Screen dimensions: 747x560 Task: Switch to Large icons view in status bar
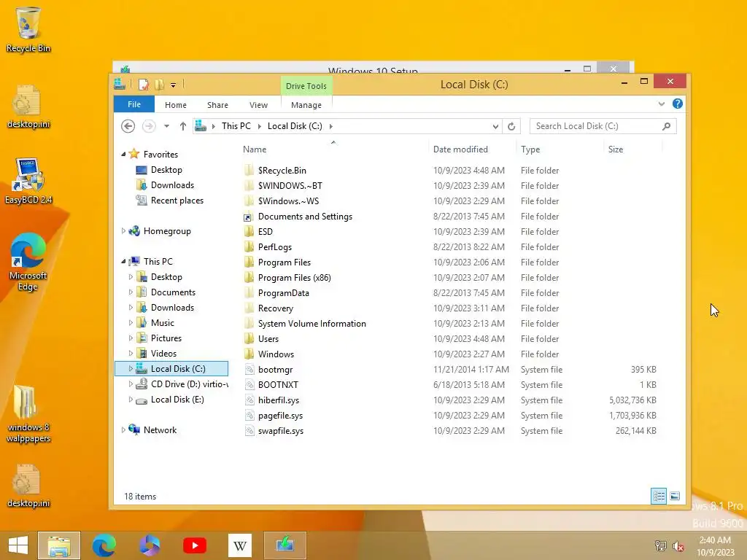[675, 496]
